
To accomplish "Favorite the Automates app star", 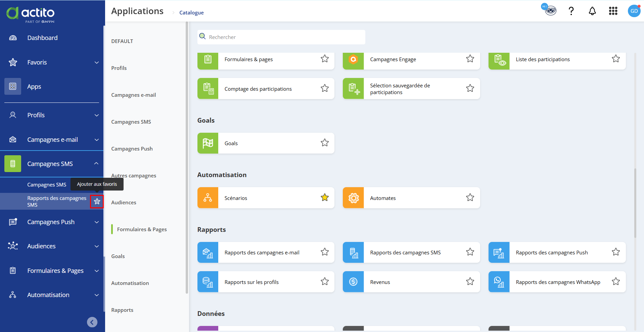I will [x=470, y=197].
